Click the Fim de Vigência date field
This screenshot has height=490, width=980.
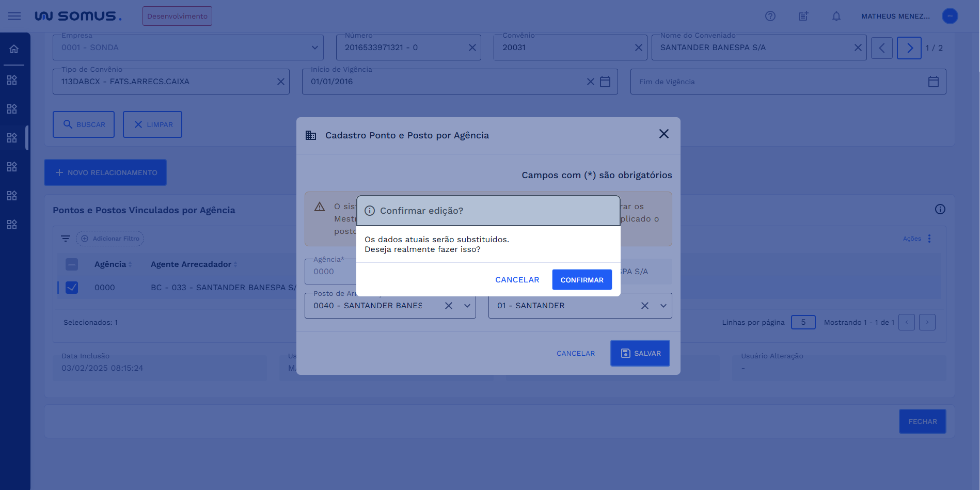coord(780,82)
